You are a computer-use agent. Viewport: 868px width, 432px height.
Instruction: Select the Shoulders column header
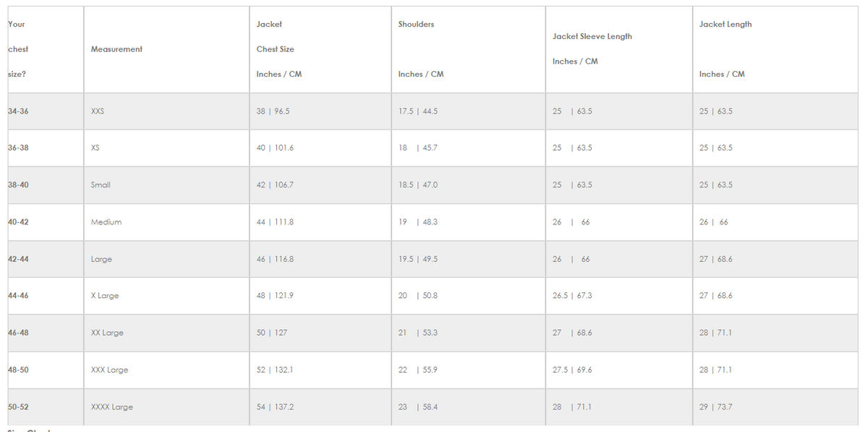coord(416,25)
